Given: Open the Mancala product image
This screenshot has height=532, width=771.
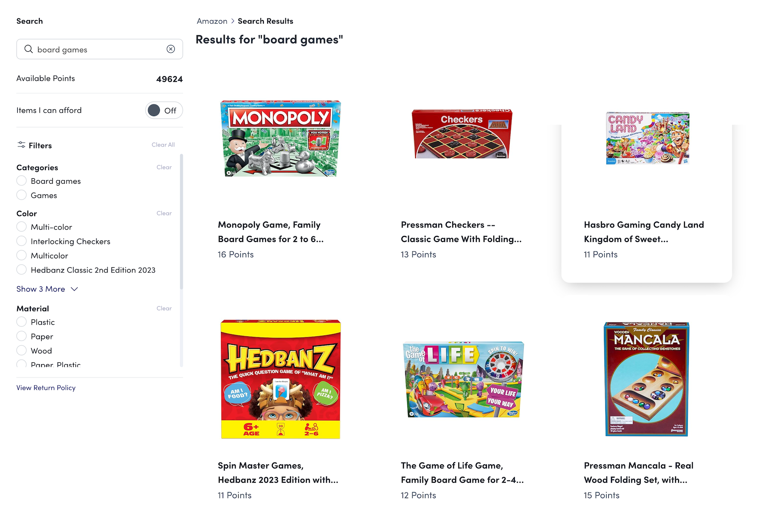Looking at the screenshot, I should pyautogui.click(x=646, y=379).
